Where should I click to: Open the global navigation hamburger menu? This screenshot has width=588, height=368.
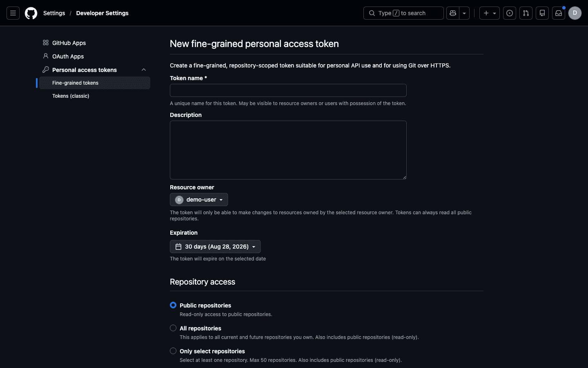point(13,13)
